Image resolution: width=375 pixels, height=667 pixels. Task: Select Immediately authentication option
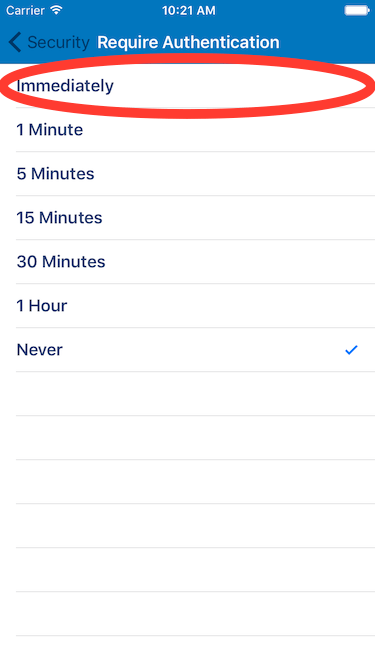(x=188, y=86)
